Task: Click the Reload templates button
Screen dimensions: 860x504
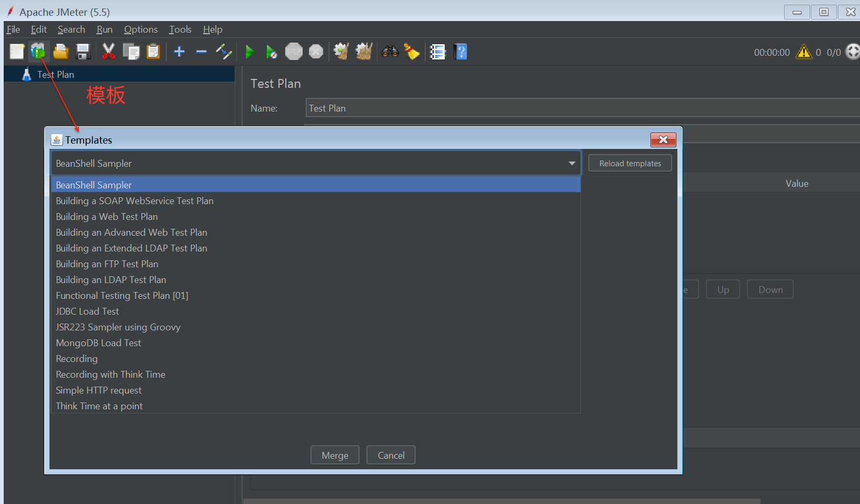Action: point(630,163)
